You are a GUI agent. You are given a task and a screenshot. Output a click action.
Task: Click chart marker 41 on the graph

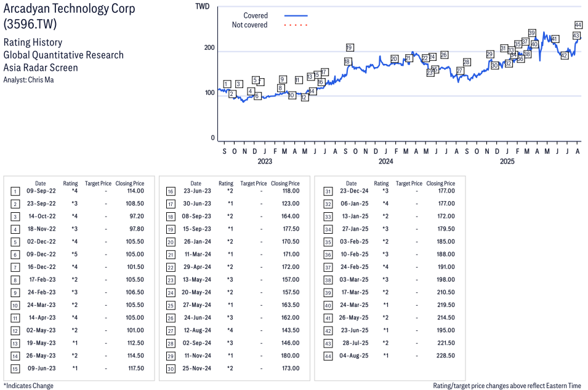[x=555, y=39]
